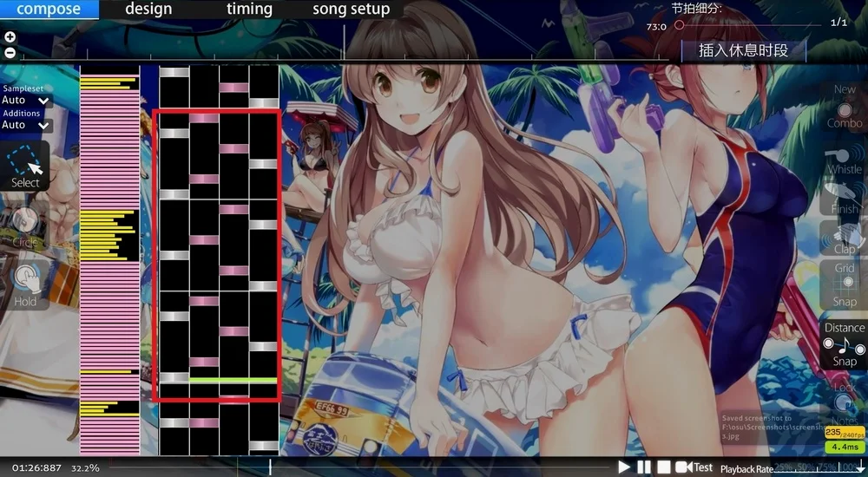Click the 32.2% song progress value
The height and width of the screenshot is (477, 868).
pyautogui.click(x=85, y=468)
